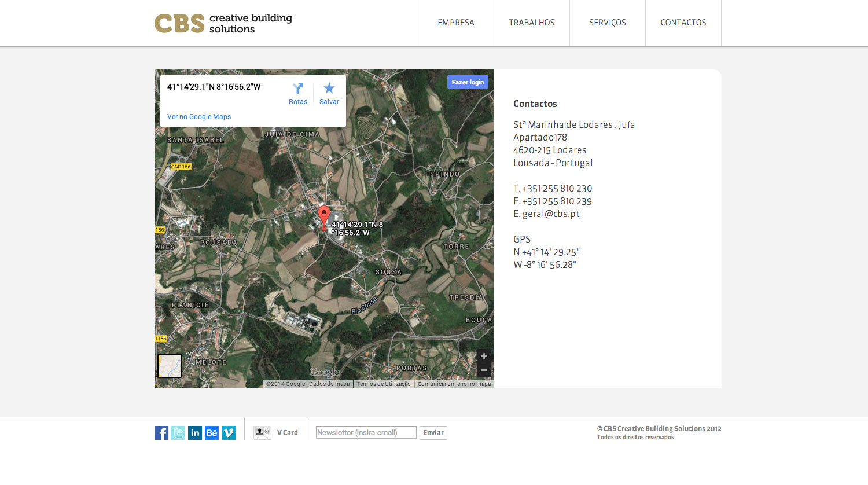Download the V Card contact icon
Viewport: 868px width, 485px height.
point(262,432)
